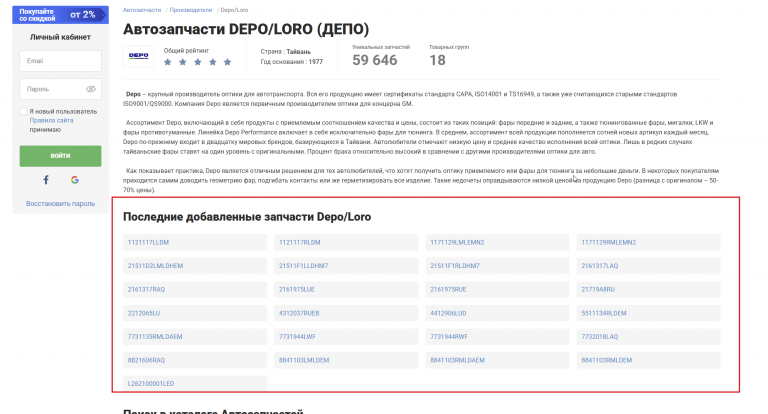Open part 2161317RAQ
This screenshot has width=768, height=414.
click(195, 290)
